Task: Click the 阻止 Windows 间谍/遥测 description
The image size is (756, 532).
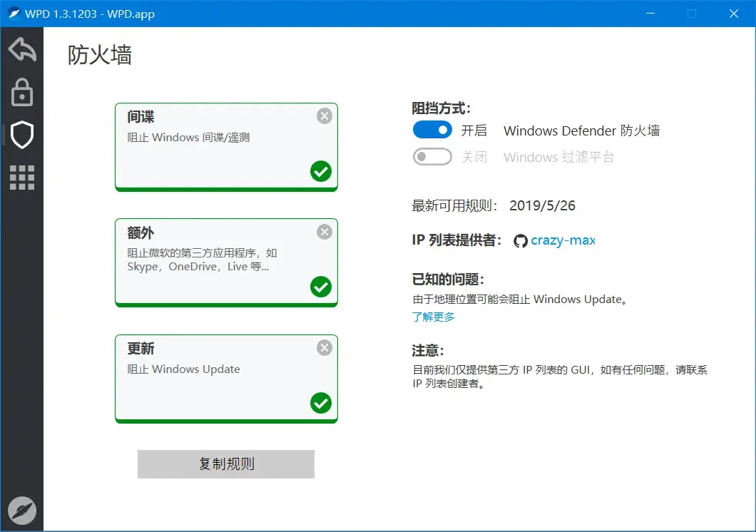Action: 188,138
